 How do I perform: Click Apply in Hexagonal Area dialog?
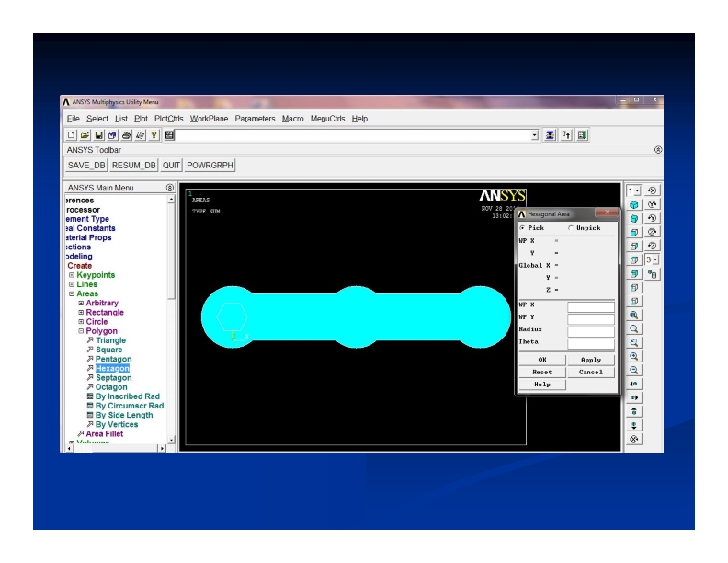[x=590, y=360]
